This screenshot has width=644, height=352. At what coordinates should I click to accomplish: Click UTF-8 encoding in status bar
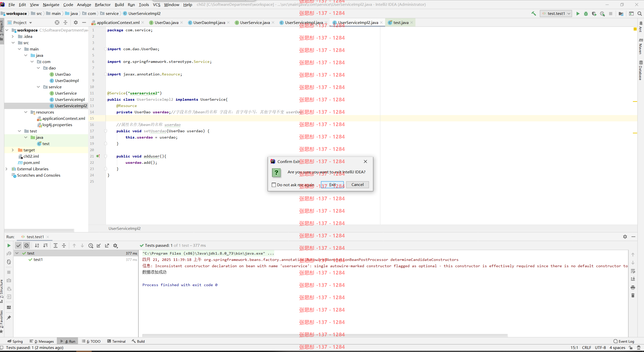pyautogui.click(x=600, y=348)
